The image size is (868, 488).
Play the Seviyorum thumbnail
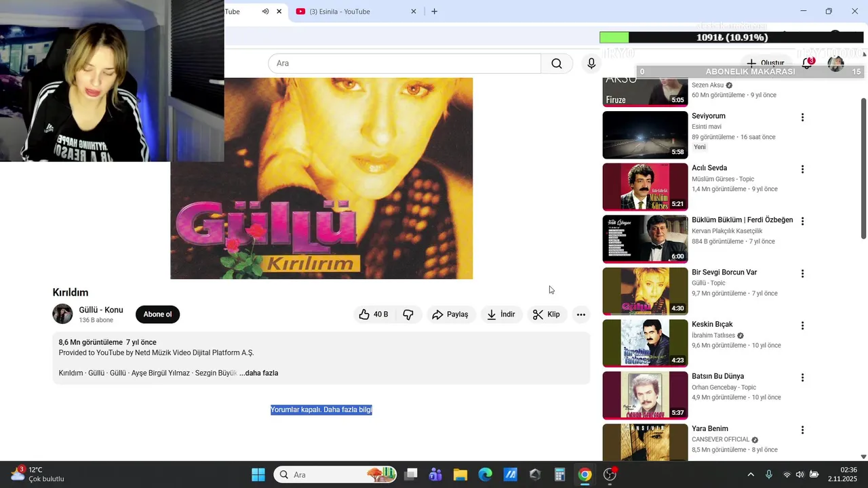point(645,135)
